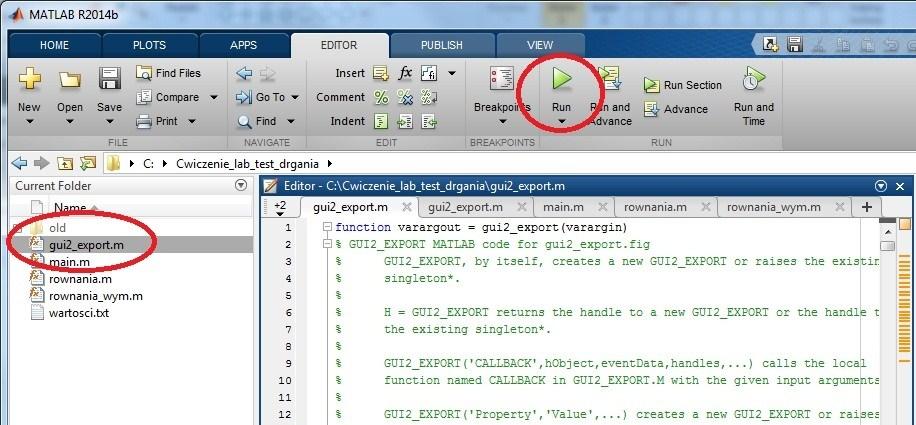Comment selected lines with green percent icon

pos(381,97)
